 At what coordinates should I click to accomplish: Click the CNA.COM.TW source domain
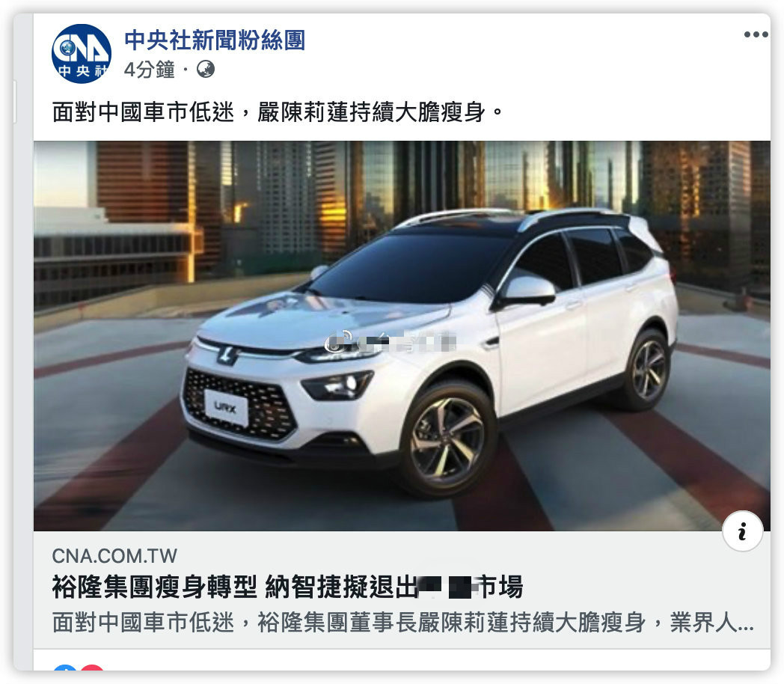point(114,556)
